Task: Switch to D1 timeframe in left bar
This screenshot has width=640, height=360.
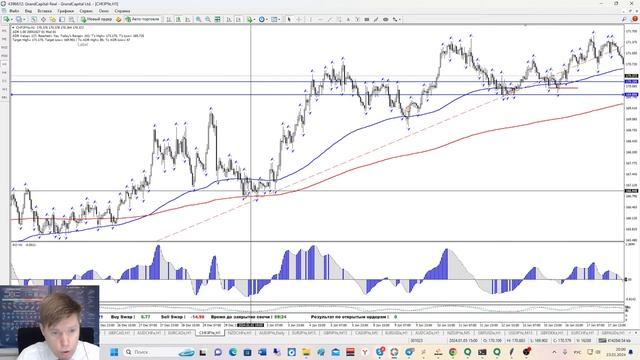Action: [4, 81]
